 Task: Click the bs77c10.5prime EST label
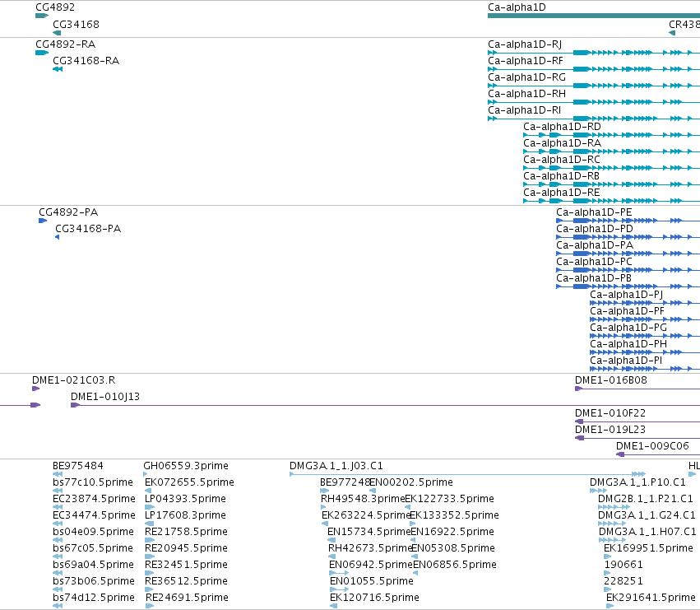coord(93,482)
